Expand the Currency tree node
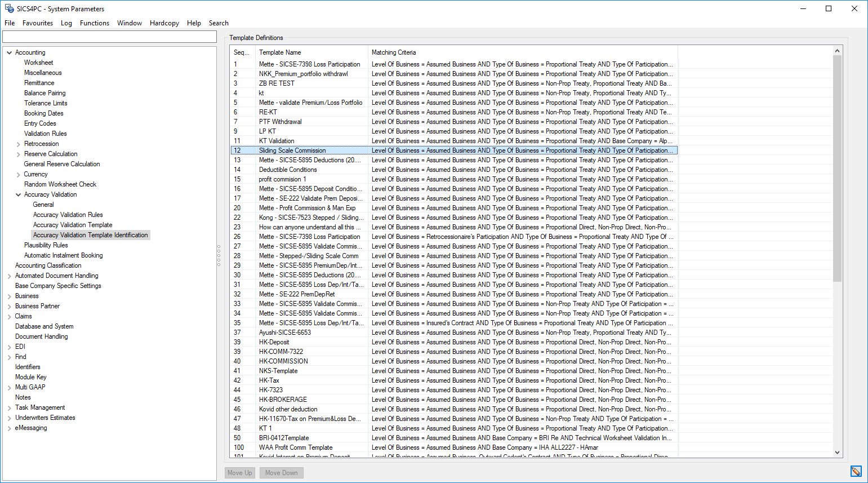This screenshot has width=868, height=483. pos(17,174)
